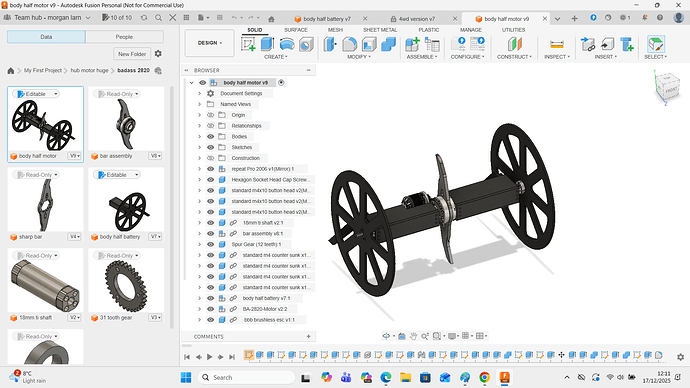
Task: Play the timeline
Action: (x=209, y=357)
